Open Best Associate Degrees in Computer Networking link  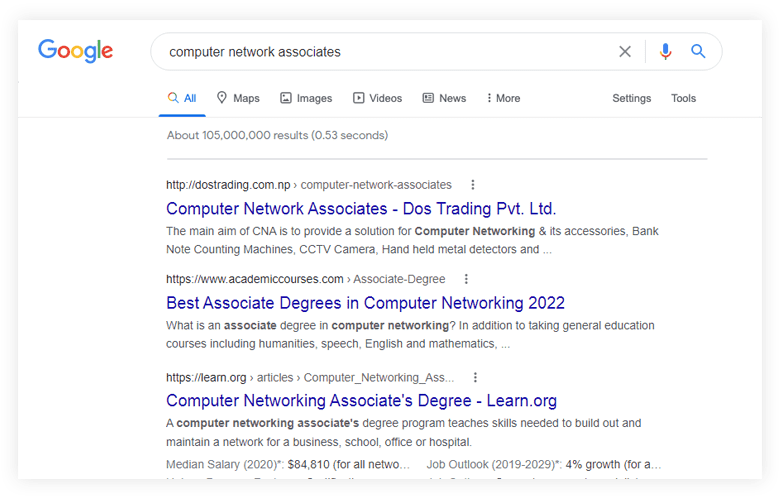click(x=365, y=303)
